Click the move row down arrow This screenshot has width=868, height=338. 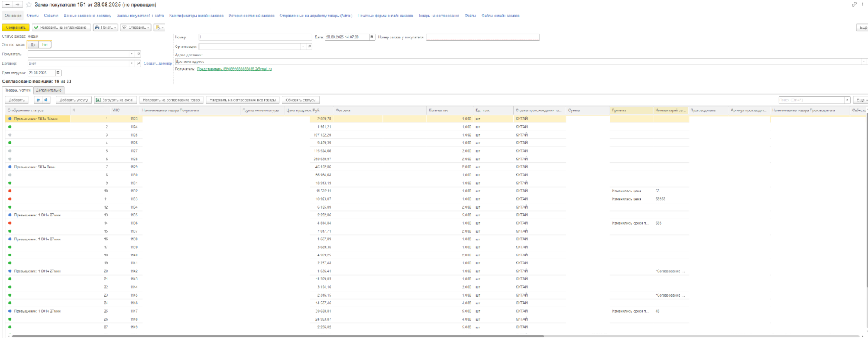pyautogui.click(x=46, y=100)
